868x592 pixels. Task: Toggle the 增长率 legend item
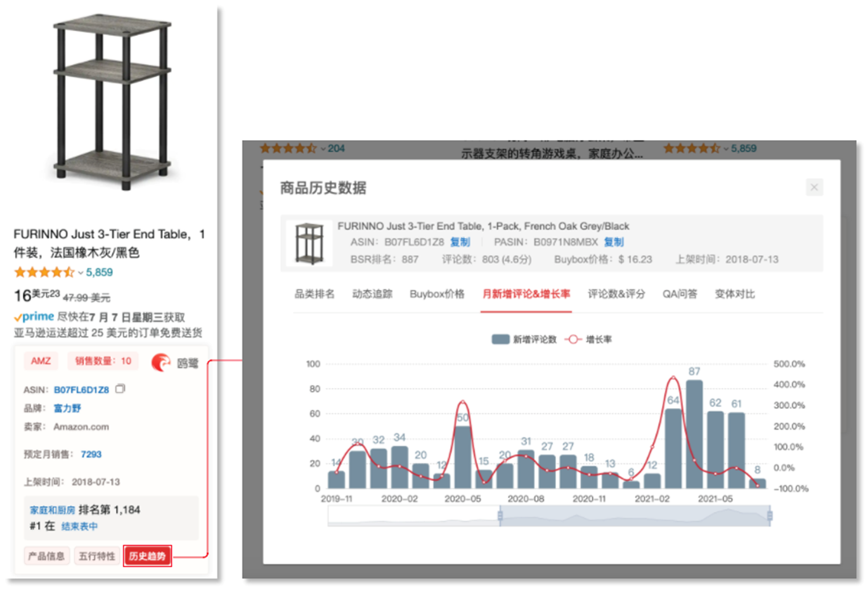(x=588, y=339)
